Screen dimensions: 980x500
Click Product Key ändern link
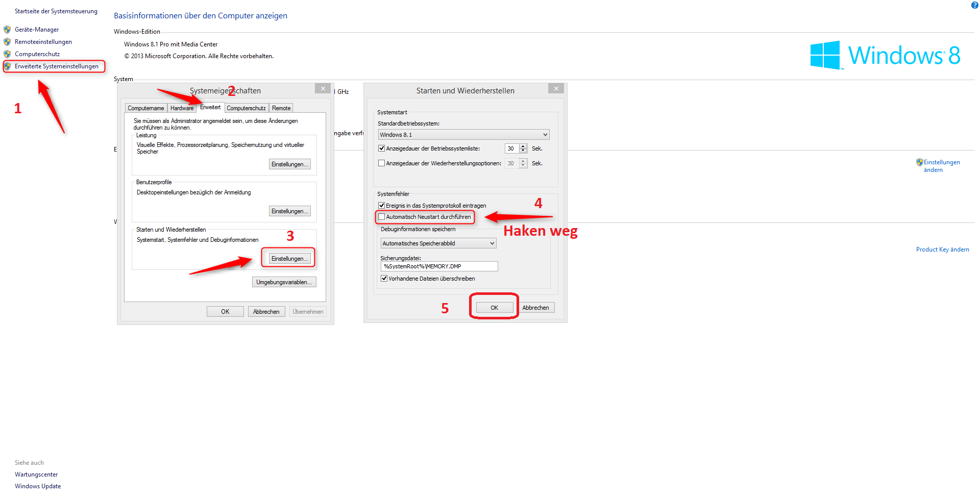942,249
